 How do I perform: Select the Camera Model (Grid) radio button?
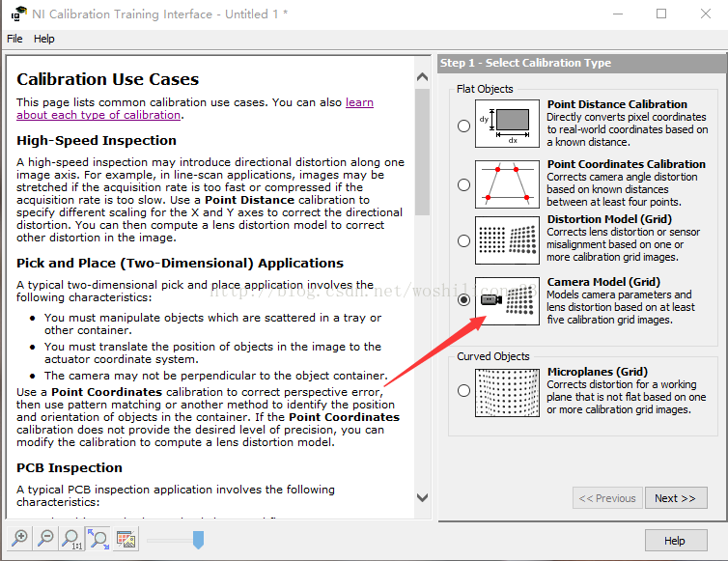tap(463, 300)
